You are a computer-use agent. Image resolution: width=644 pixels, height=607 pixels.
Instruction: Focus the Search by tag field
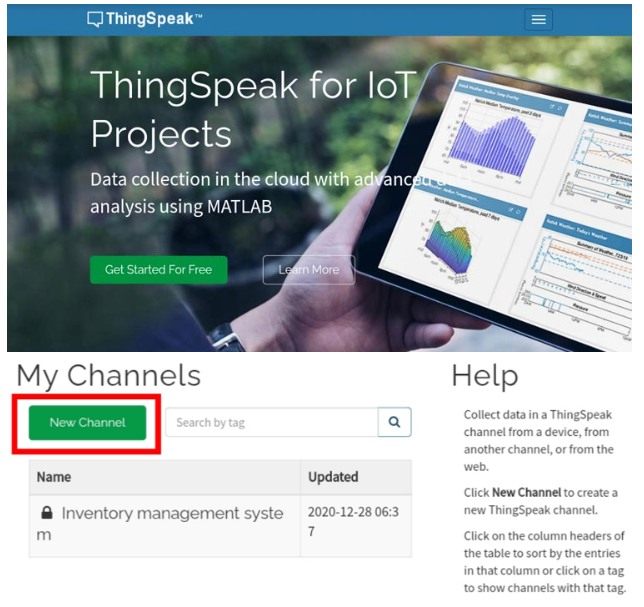(x=270, y=422)
